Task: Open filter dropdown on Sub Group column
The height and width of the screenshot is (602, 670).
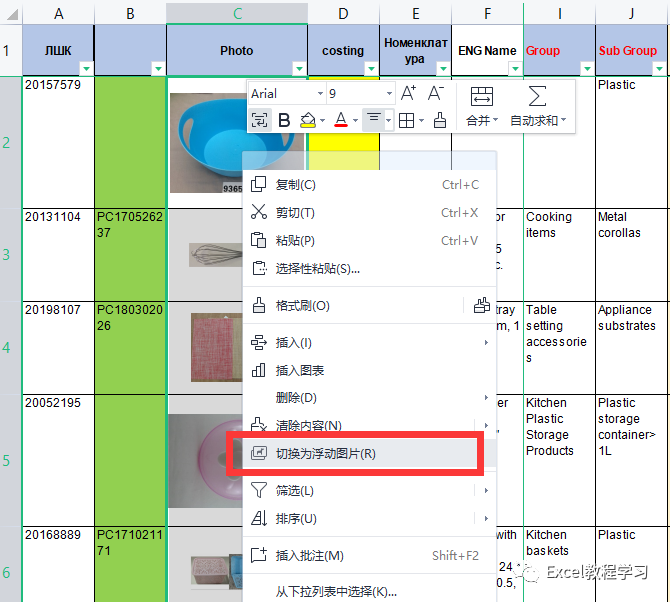Action: tap(659, 68)
